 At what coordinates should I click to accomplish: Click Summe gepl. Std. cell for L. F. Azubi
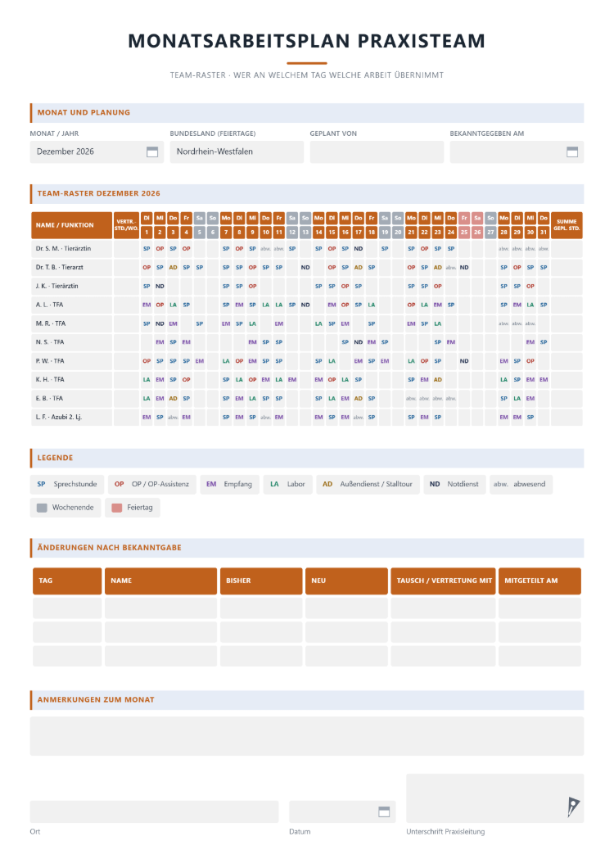point(567,418)
